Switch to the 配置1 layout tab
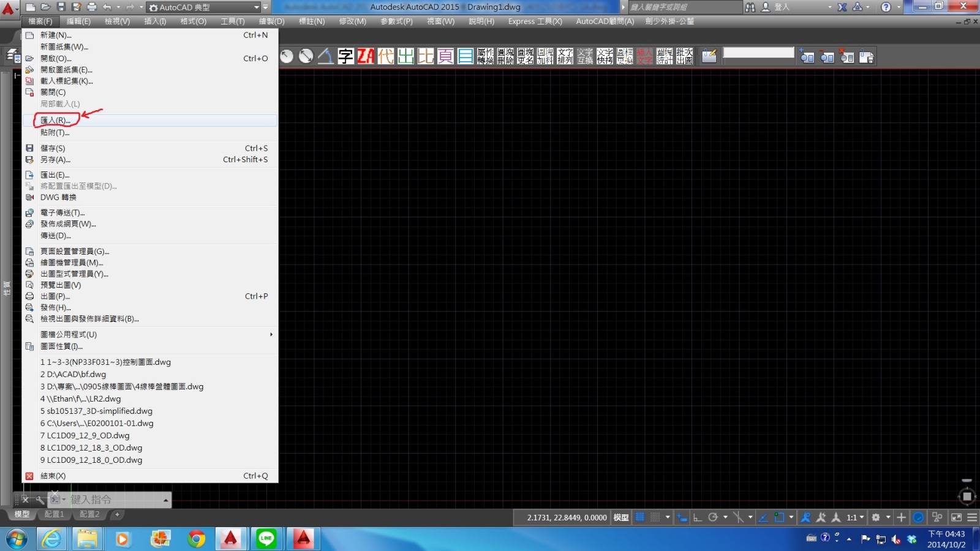 coord(54,514)
